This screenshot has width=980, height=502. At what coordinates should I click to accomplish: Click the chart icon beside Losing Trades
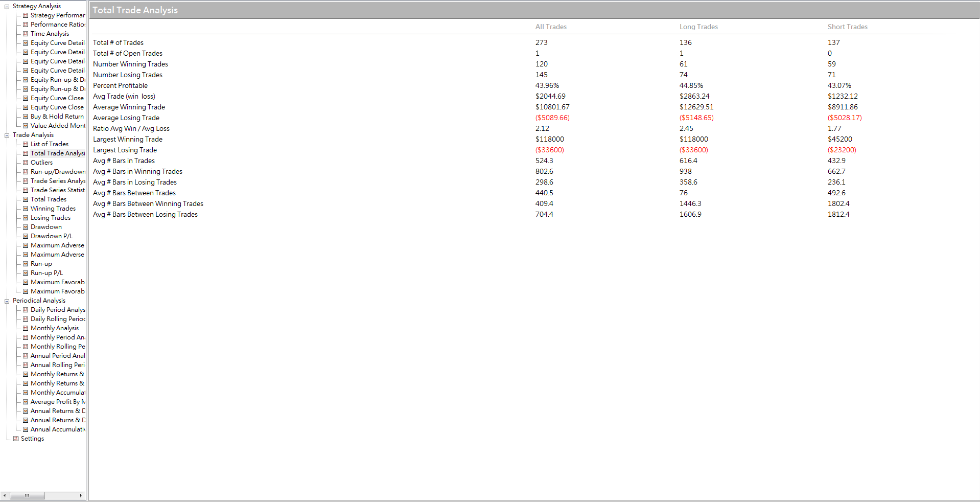pyautogui.click(x=26, y=218)
